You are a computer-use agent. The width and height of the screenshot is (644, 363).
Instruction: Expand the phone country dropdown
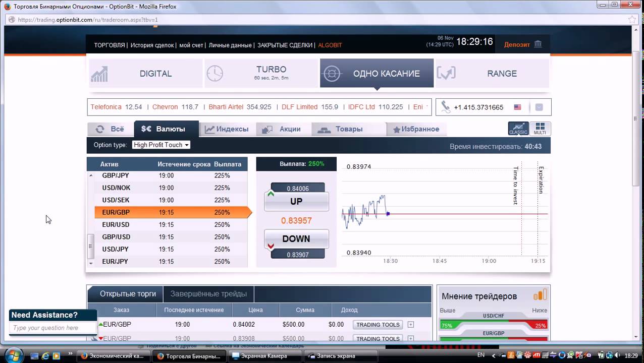point(539,107)
